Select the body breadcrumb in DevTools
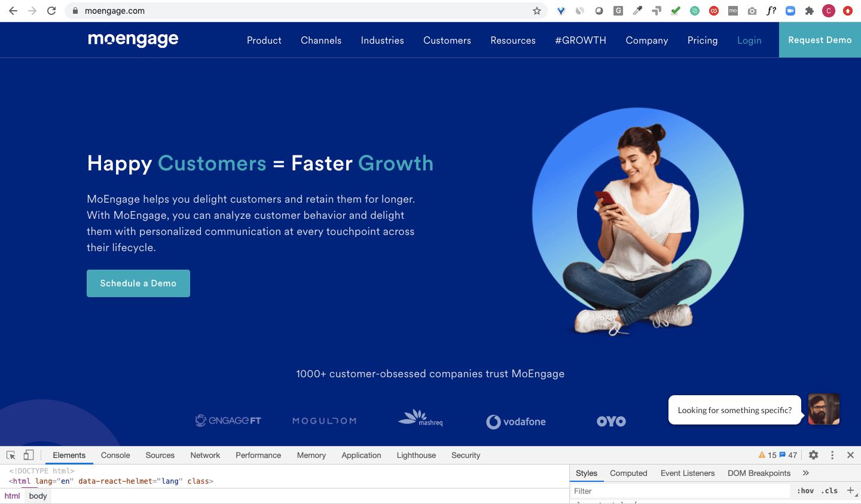This screenshot has width=861, height=504. pyautogui.click(x=38, y=496)
